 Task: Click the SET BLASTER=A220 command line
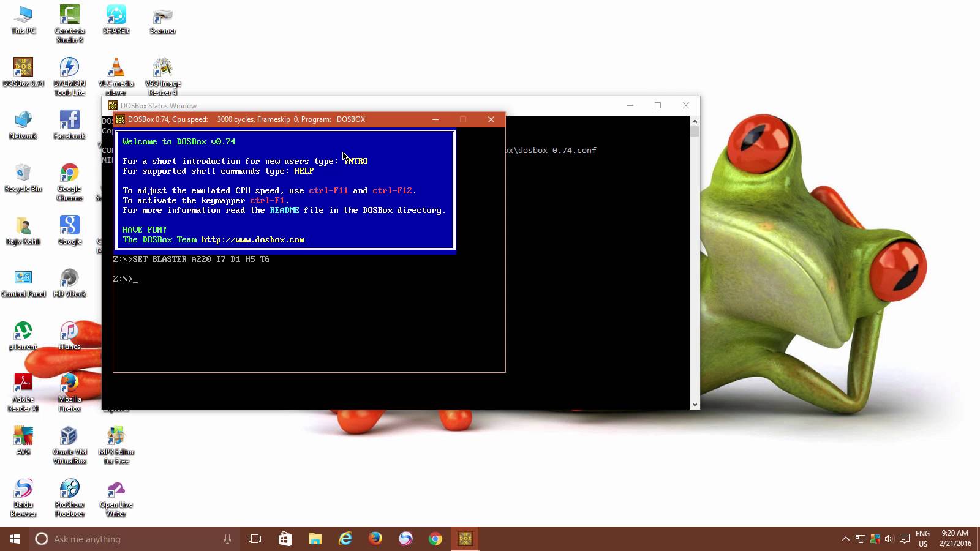tap(191, 260)
